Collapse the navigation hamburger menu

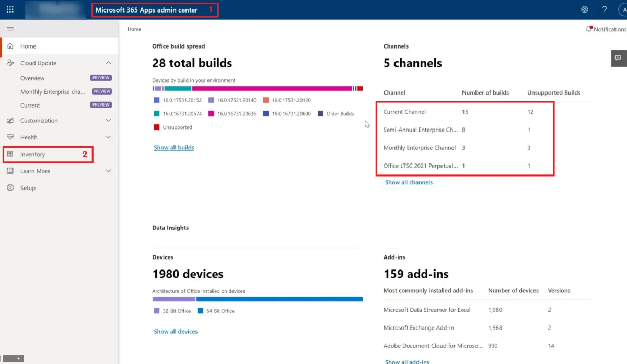pyautogui.click(x=10, y=29)
